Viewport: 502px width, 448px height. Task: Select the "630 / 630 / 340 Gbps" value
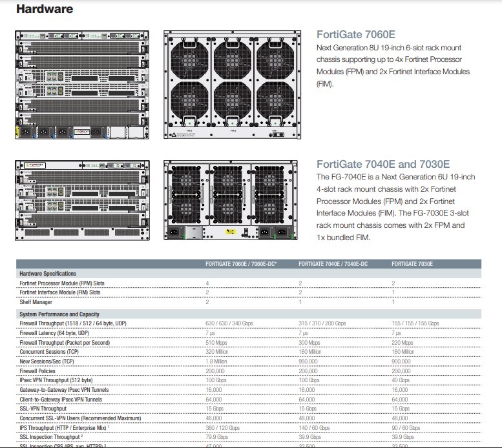[229, 323]
